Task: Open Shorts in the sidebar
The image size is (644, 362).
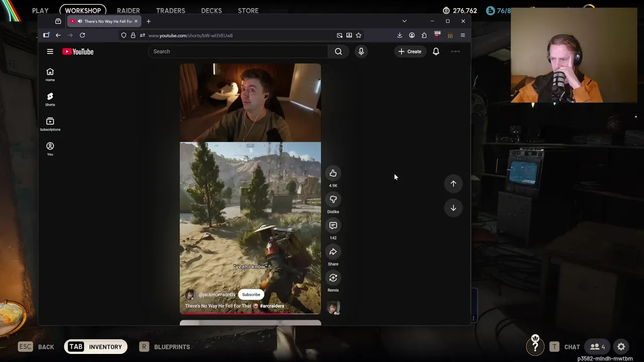Action: coord(50,99)
